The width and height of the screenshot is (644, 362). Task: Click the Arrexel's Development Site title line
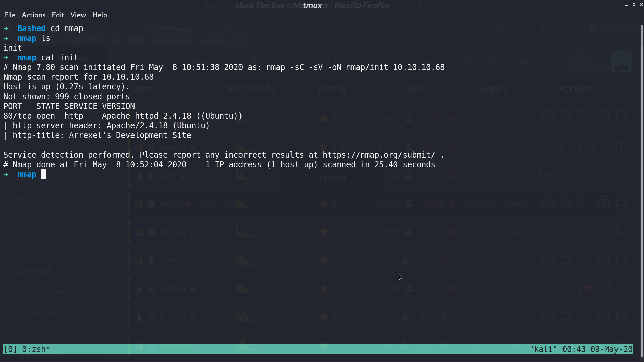97,135
